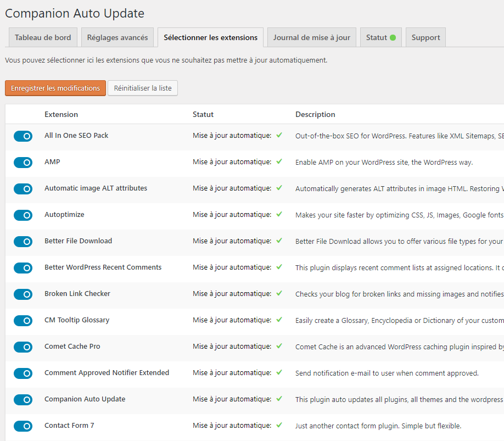Click the CM Tooltip Glossary name
This screenshot has width=504, height=441.
click(x=77, y=320)
